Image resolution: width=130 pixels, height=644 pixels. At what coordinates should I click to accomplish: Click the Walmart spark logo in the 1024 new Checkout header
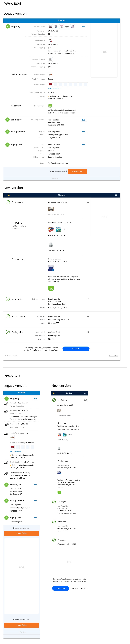click(9, 195)
